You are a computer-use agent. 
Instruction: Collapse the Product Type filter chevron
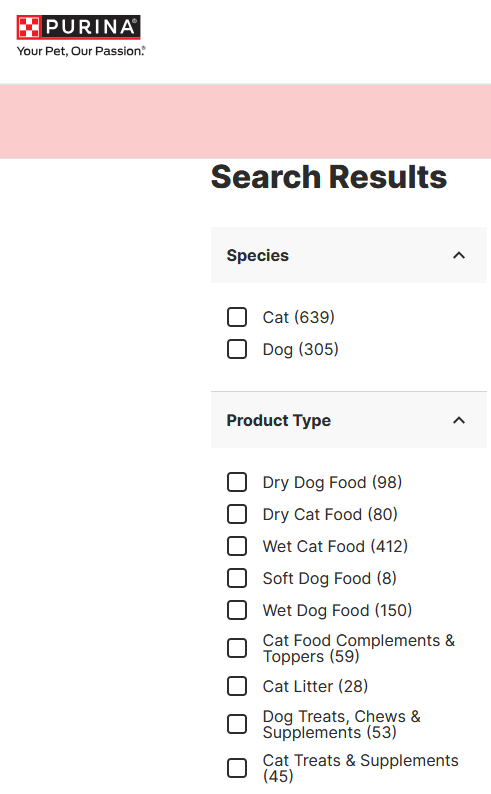[x=459, y=420]
